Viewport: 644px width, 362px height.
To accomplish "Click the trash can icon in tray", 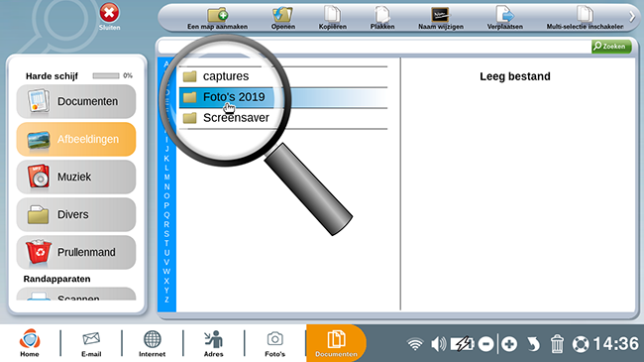I will (x=557, y=344).
